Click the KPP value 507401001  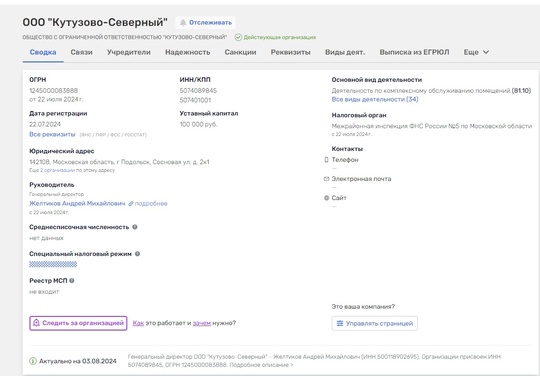pyautogui.click(x=195, y=100)
